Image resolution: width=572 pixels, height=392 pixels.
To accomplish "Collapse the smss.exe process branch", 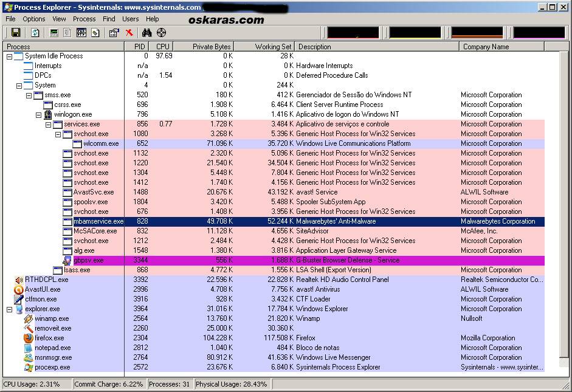I will click(x=29, y=95).
